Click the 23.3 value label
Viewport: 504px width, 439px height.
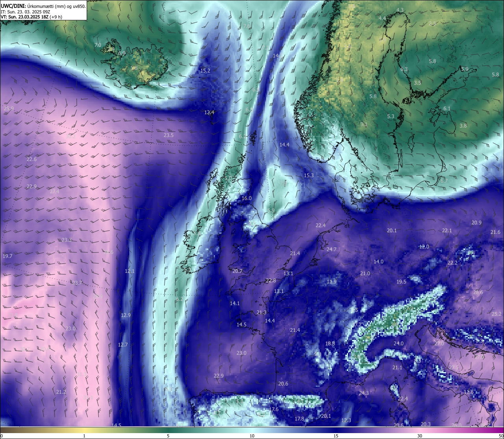(x=67, y=240)
